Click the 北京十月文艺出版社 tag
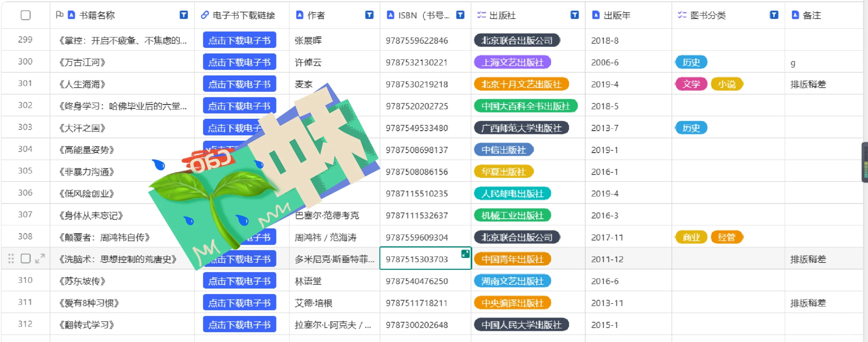The height and width of the screenshot is (342, 868). point(521,84)
